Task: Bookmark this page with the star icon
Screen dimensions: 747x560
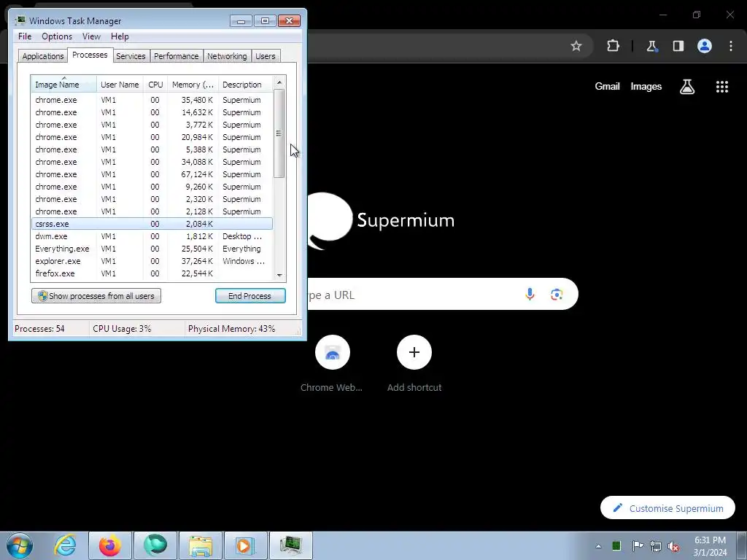Action: (576, 46)
